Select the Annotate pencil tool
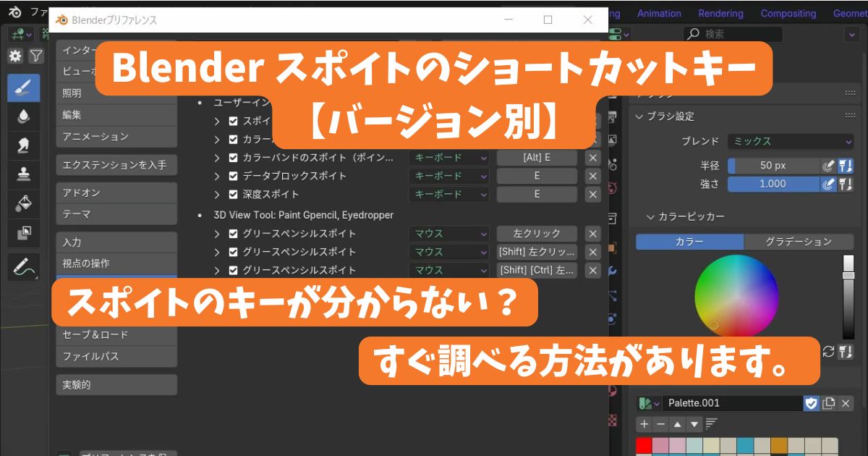Screen dimensions: 868x456 [x=23, y=267]
